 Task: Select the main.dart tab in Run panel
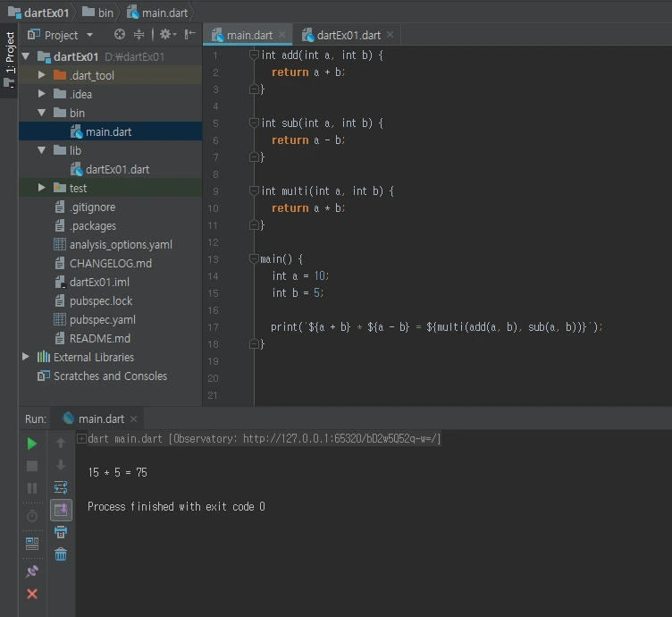[x=101, y=418]
